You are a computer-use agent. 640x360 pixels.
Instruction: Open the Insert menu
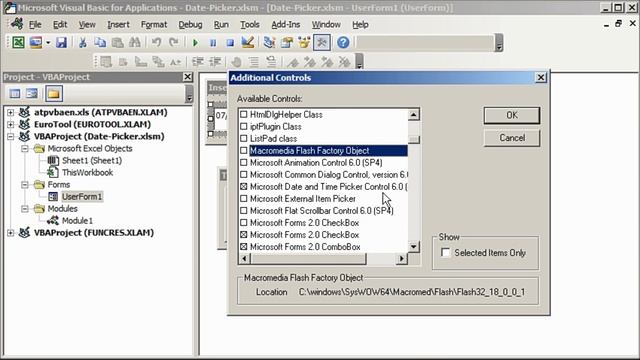[x=118, y=24]
